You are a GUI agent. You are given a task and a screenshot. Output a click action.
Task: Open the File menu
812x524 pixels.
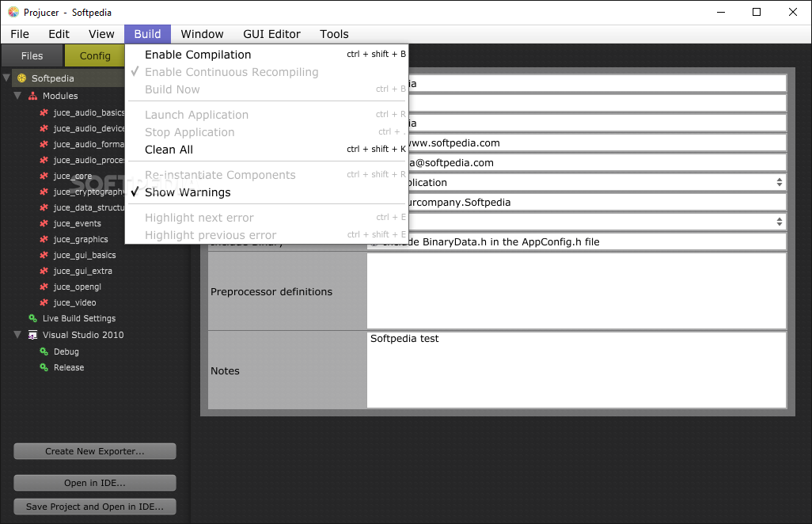pyautogui.click(x=20, y=34)
